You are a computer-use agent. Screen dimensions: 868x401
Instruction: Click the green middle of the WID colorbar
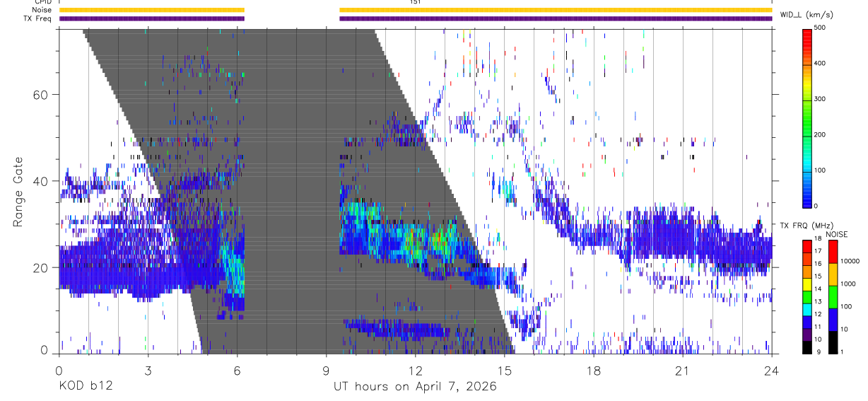[x=807, y=117]
